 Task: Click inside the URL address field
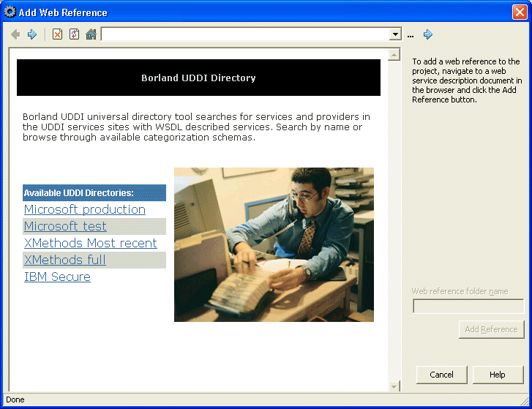pos(246,34)
